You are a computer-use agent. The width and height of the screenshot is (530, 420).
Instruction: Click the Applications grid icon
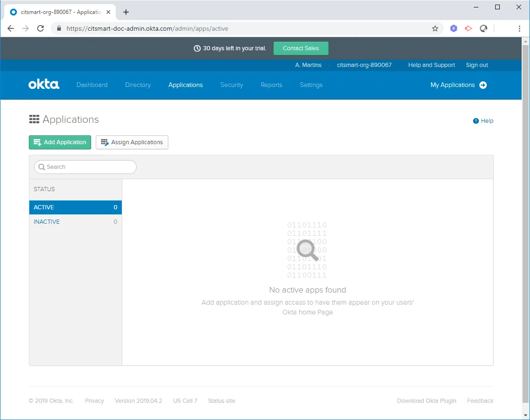tap(34, 119)
